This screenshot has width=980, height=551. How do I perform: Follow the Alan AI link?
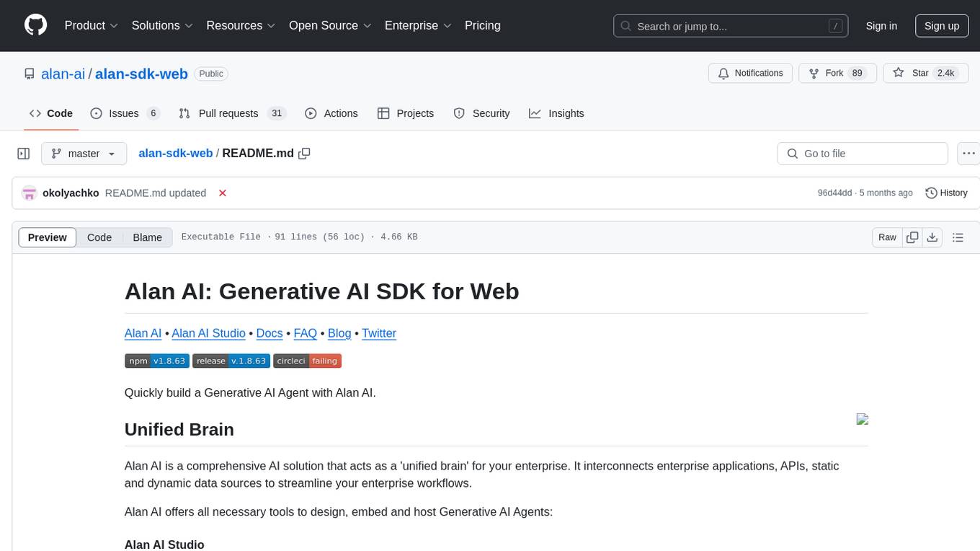click(x=143, y=333)
